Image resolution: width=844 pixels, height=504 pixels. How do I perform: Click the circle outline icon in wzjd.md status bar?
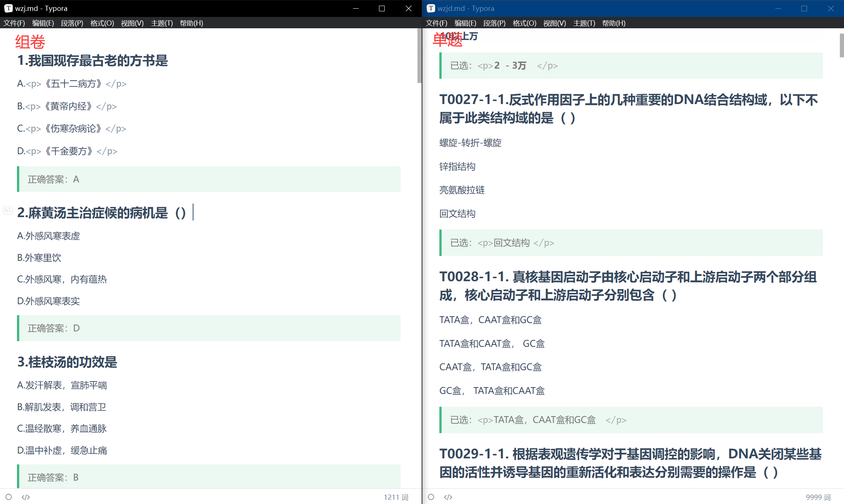tap(430, 497)
